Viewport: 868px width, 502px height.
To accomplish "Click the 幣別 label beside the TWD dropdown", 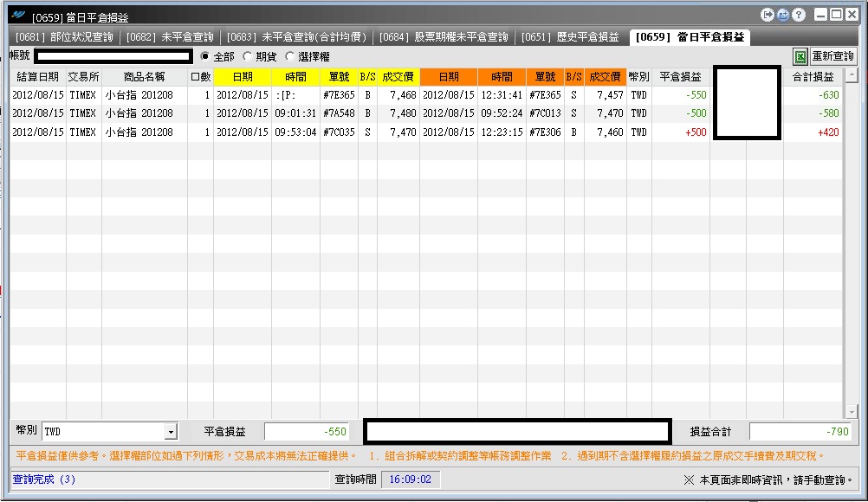I will coord(26,430).
